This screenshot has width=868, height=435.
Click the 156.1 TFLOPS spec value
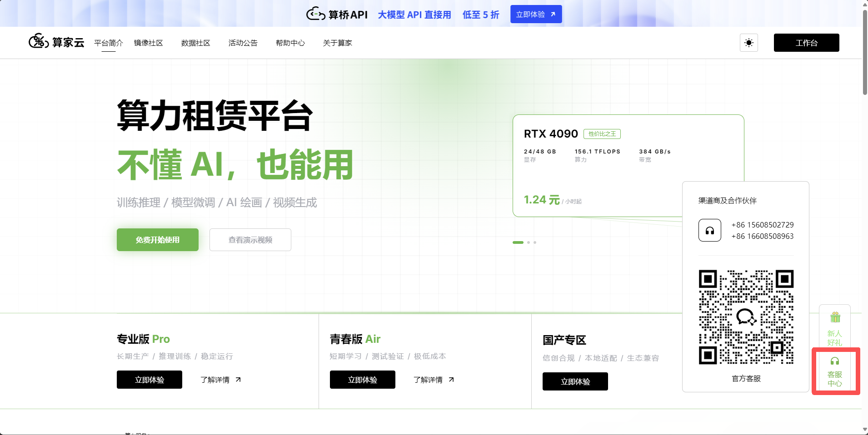tap(598, 152)
